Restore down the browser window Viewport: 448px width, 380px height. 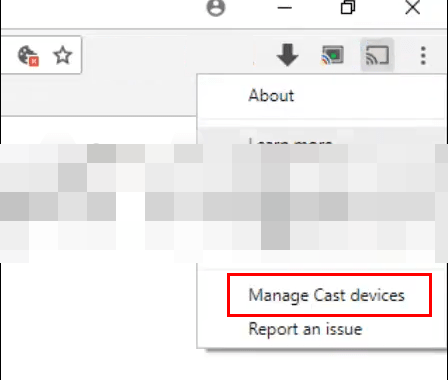pyautogui.click(x=348, y=7)
